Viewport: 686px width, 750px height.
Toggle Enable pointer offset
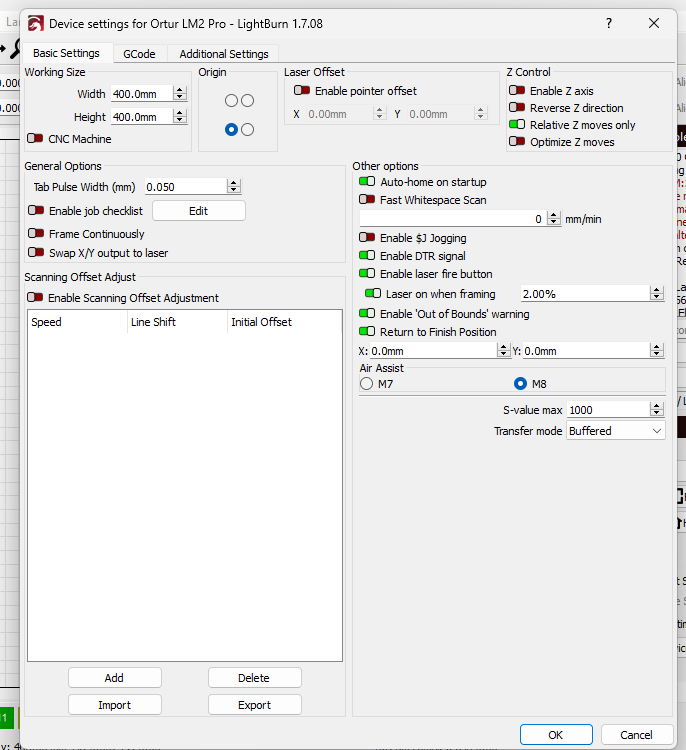[302, 90]
